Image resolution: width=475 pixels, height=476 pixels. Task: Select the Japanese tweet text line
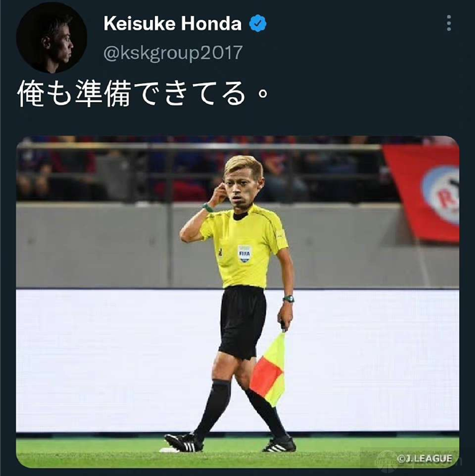143,94
